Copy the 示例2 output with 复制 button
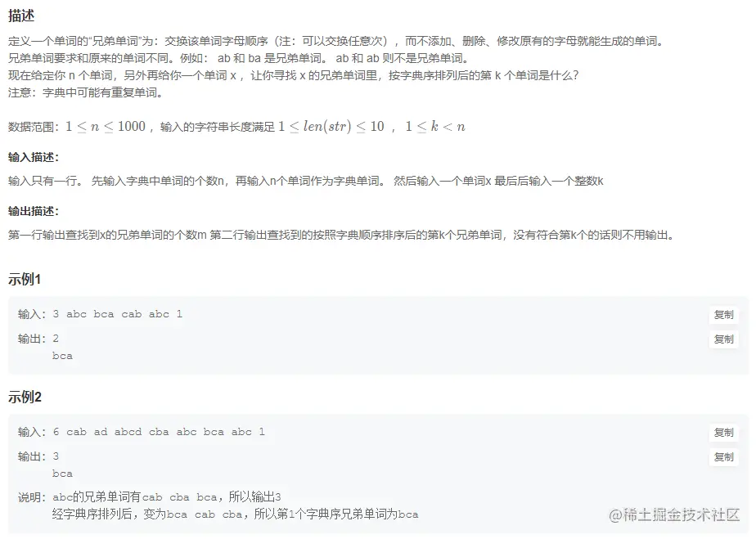Screen dimensions: 756x539 (x=723, y=457)
